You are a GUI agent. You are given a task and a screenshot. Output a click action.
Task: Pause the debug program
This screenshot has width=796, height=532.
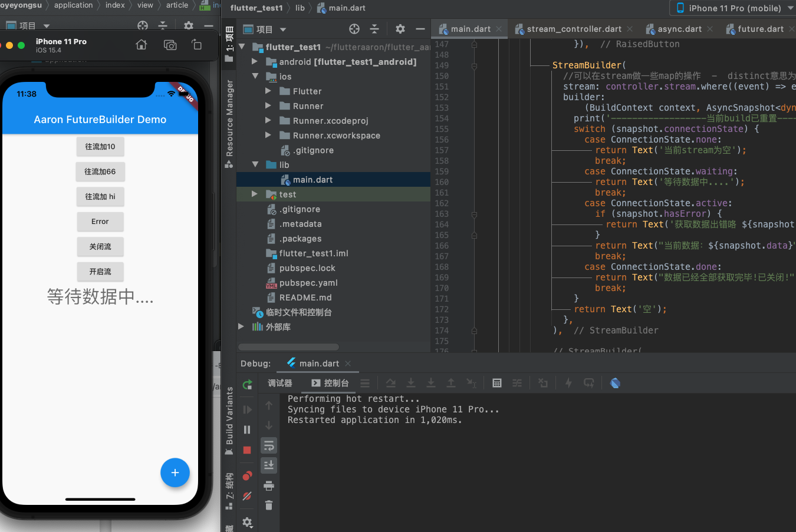[x=247, y=429]
